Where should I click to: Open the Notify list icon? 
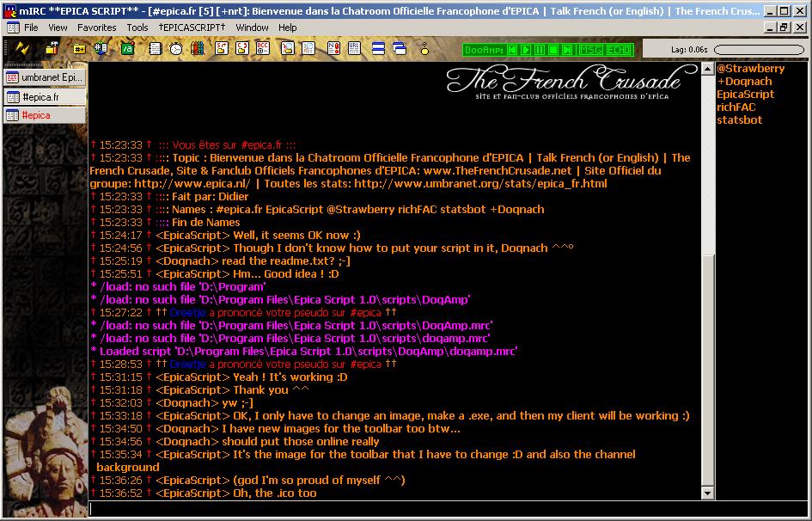pyautogui.click(x=334, y=49)
